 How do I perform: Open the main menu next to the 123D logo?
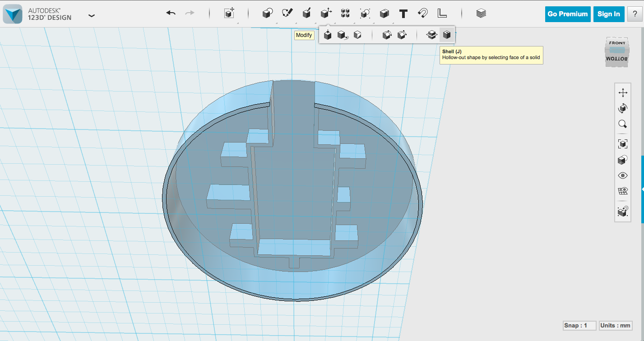(92, 15)
